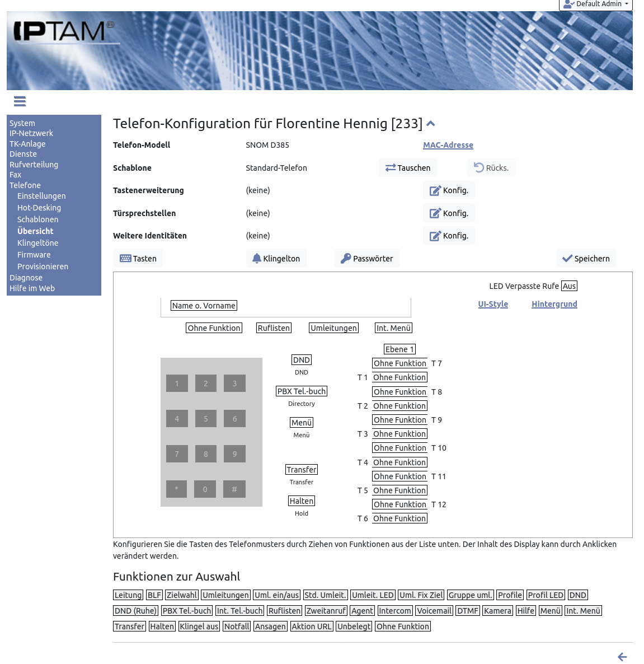This screenshot has height=664, width=644.
Task: Save with the Speichern checkmark button
Action: click(x=586, y=259)
